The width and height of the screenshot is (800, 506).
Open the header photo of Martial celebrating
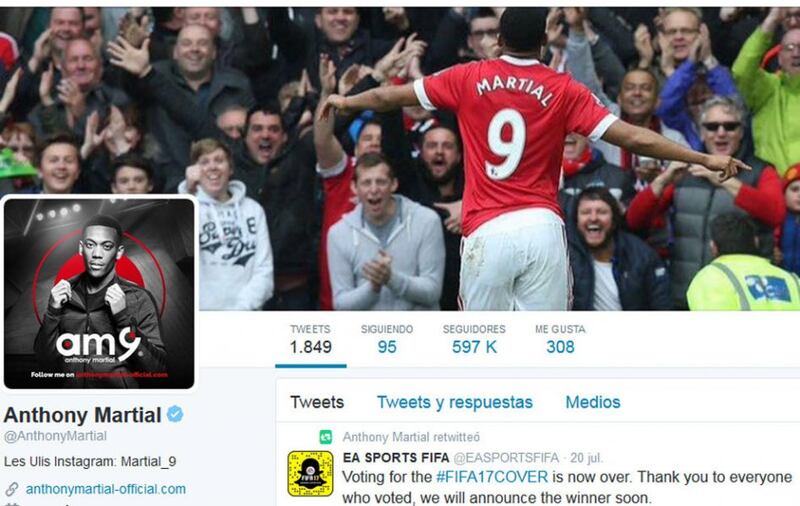[500, 158]
